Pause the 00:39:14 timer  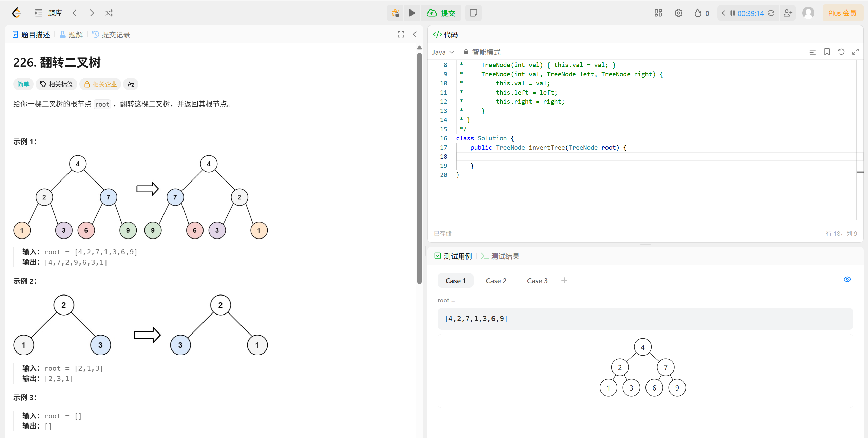pyautogui.click(x=733, y=13)
